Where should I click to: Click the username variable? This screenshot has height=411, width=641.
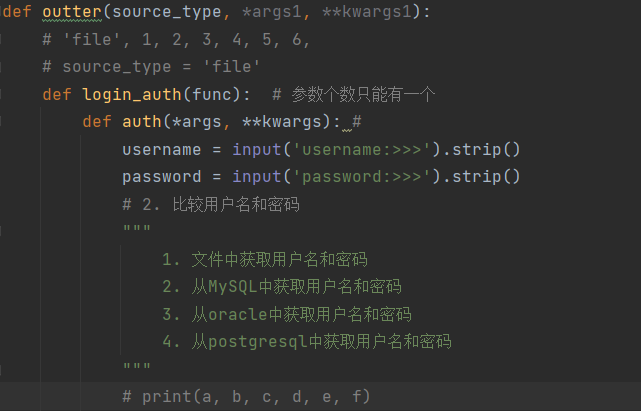162,150
